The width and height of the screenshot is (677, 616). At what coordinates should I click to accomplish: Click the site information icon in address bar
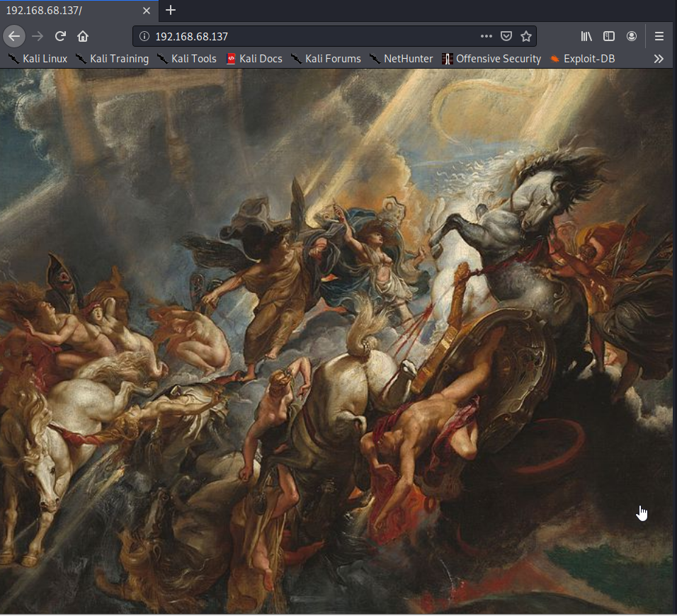tap(144, 35)
